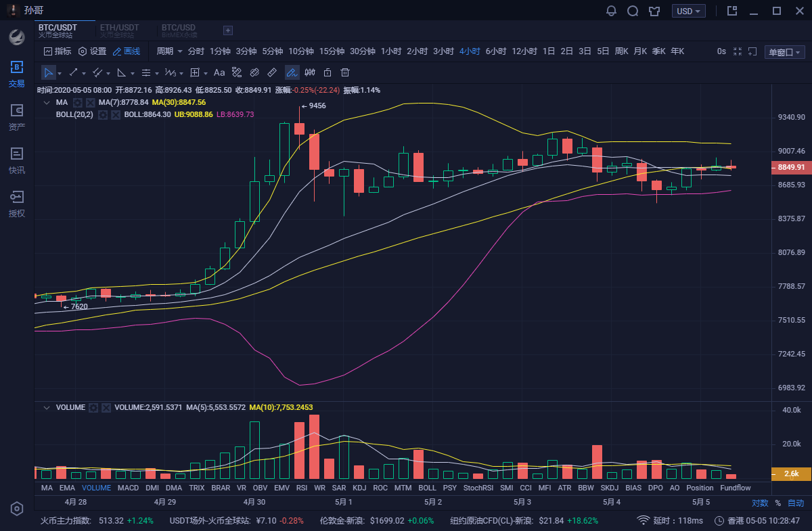The image size is (812, 531).
Task: Expand the rectangle shape tool dropdown arrow
Action: coord(205,73)
